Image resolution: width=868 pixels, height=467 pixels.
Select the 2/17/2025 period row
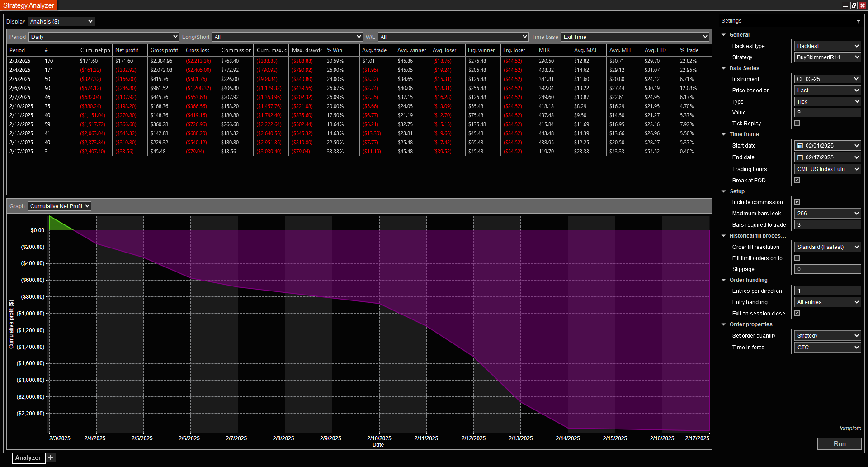(x=359, y=152)
